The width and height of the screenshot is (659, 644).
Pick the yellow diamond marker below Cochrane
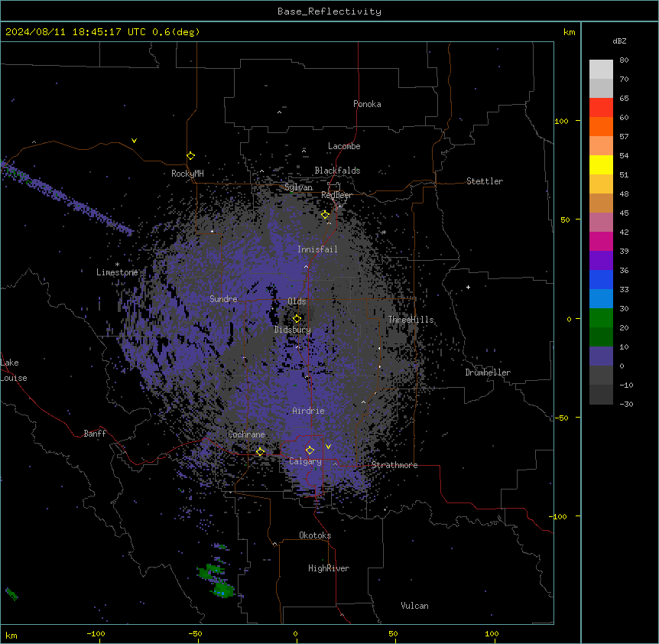pos(260,451)
